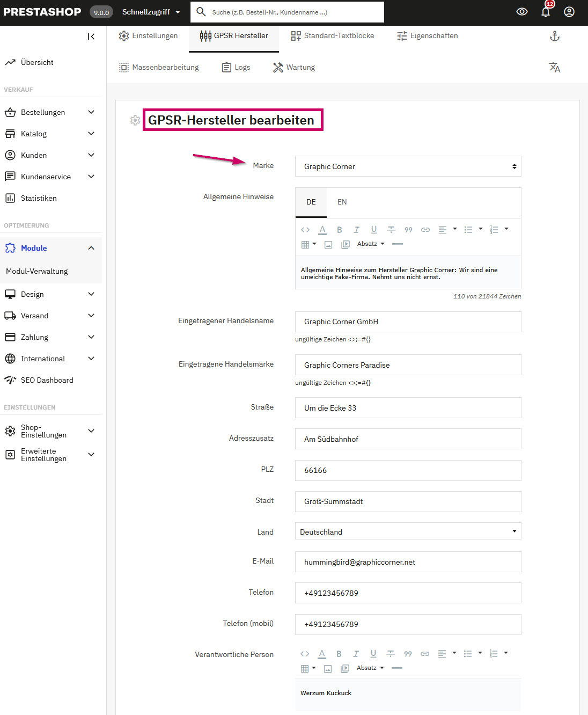The height and width of the screenshot is (715, 588).
Task: Collapse the sidebar menu with arrow icon
Action: pyautogui.click(x=91, y=37)
